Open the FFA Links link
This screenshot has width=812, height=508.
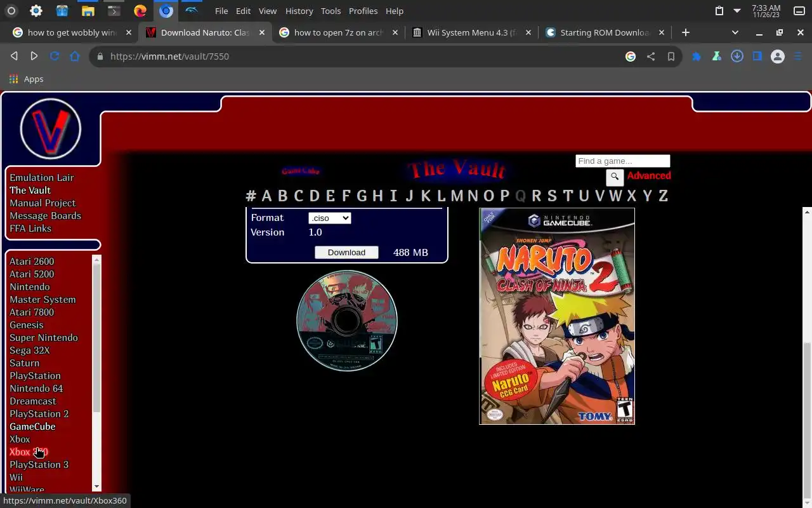(30, 229)
